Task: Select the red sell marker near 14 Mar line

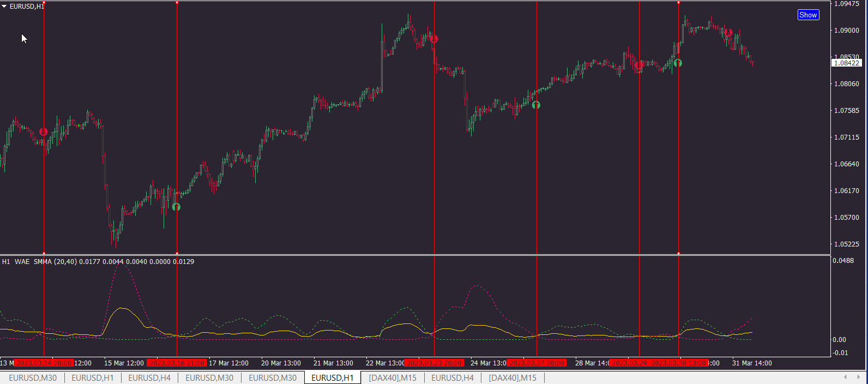Action: [44, 132]
